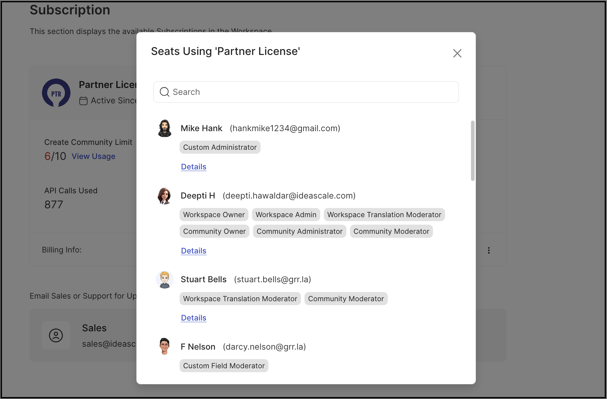Click Deepti H's avatar

pos(165,196)
